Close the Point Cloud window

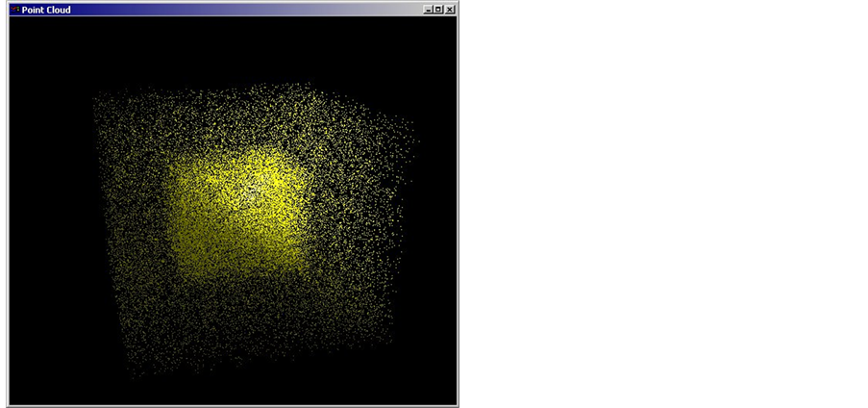click(450, 10)
